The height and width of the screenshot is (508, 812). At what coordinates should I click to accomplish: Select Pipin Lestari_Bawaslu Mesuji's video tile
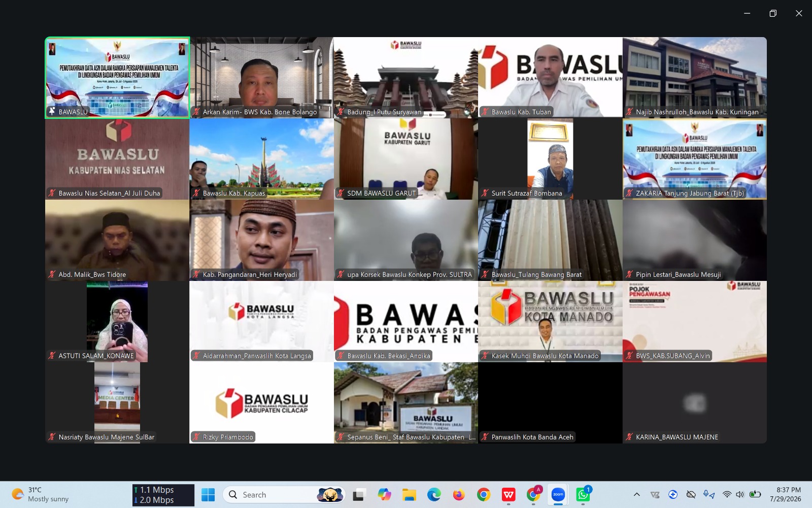[x=695, y=240]
